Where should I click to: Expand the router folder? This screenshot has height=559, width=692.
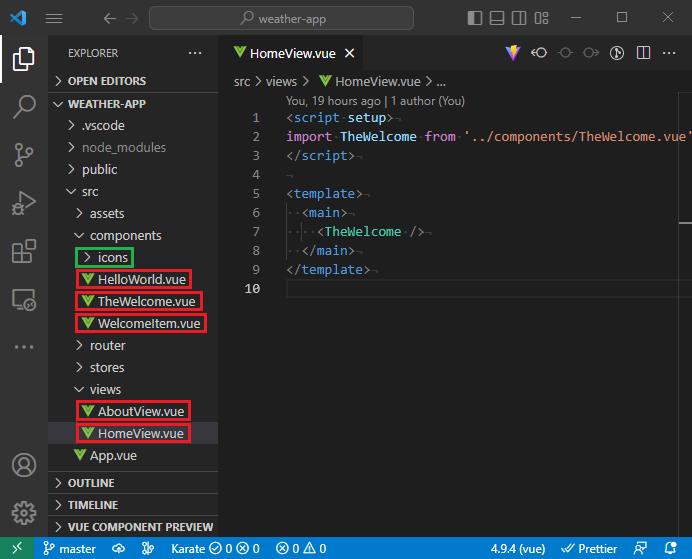(133, 345)
